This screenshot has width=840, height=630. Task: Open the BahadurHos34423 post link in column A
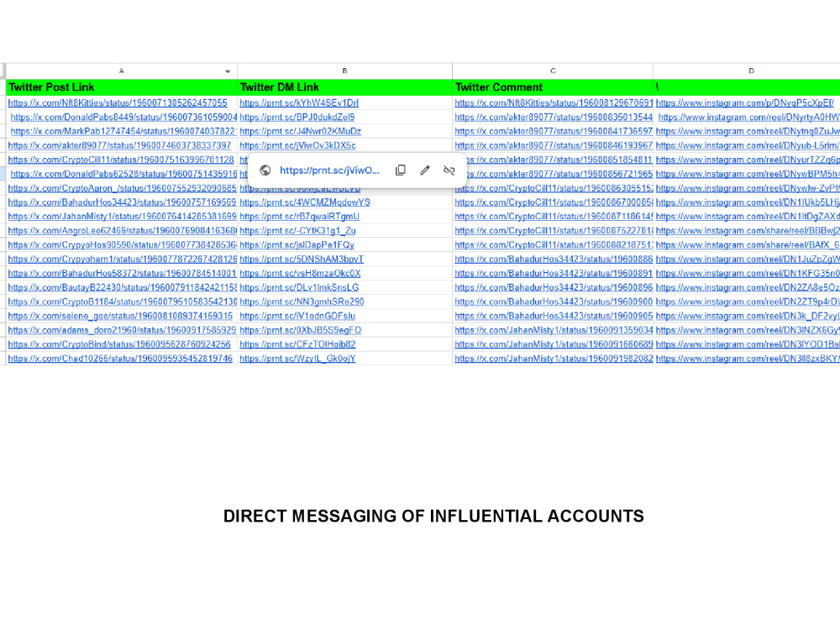(x=122, y=202)
